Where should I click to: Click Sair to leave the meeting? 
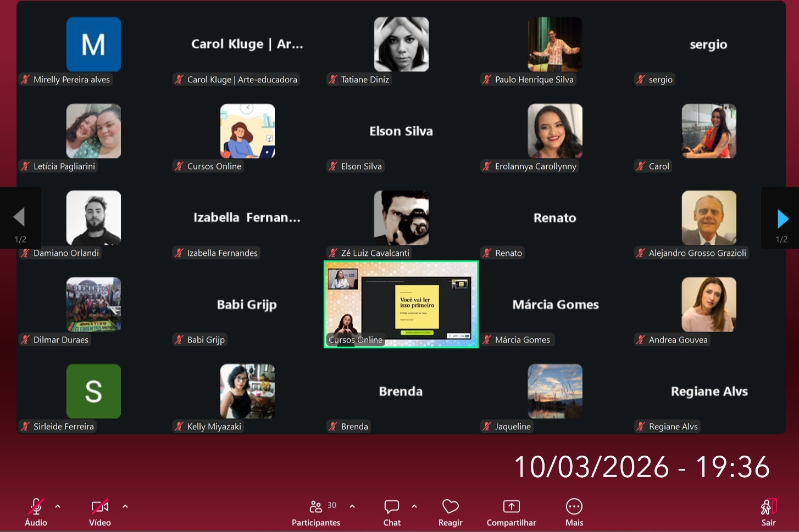(768, 512)
